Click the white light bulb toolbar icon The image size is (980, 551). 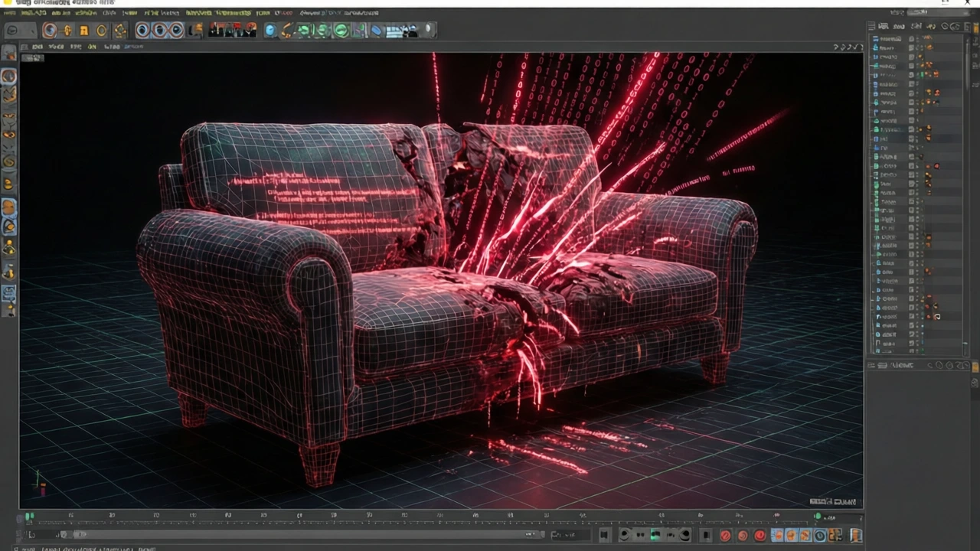point(430,30)
